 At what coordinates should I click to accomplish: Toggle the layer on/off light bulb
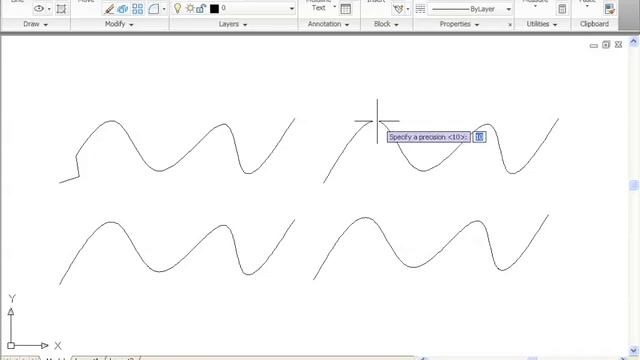[x=178, y=8]
